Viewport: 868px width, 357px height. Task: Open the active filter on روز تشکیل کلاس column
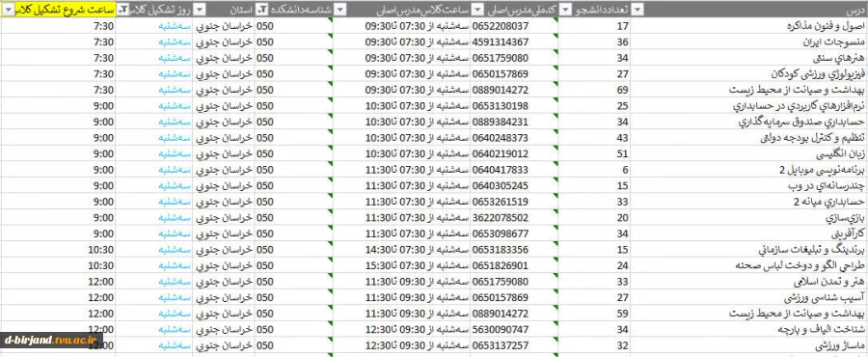click(x=123, y=10)
